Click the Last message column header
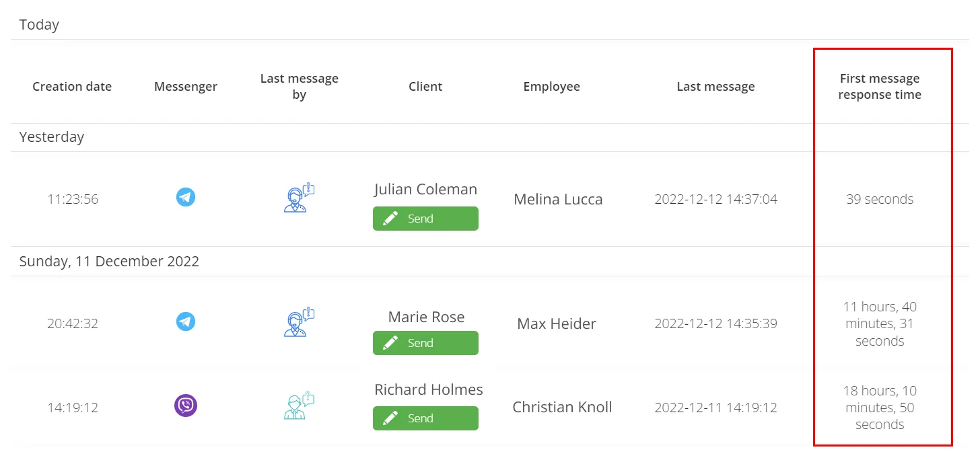This screenshot has height=462, width=980. coord(715,87)
